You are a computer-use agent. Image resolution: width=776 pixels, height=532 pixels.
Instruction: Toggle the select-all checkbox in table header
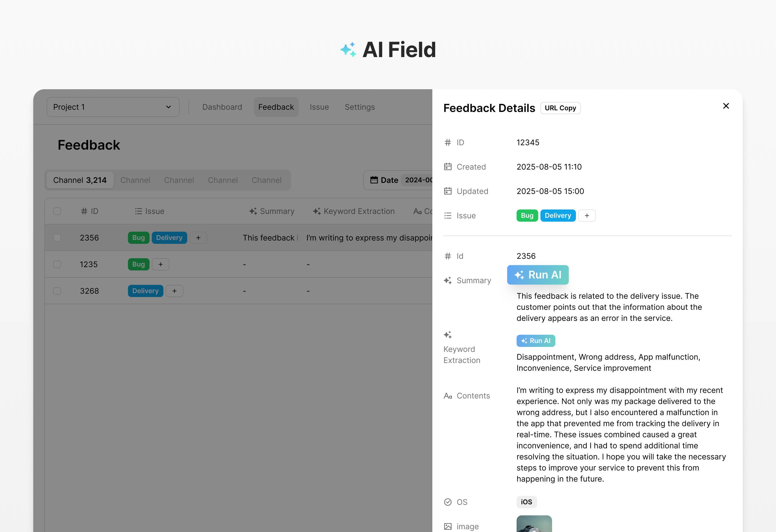(x=57, y=211)
